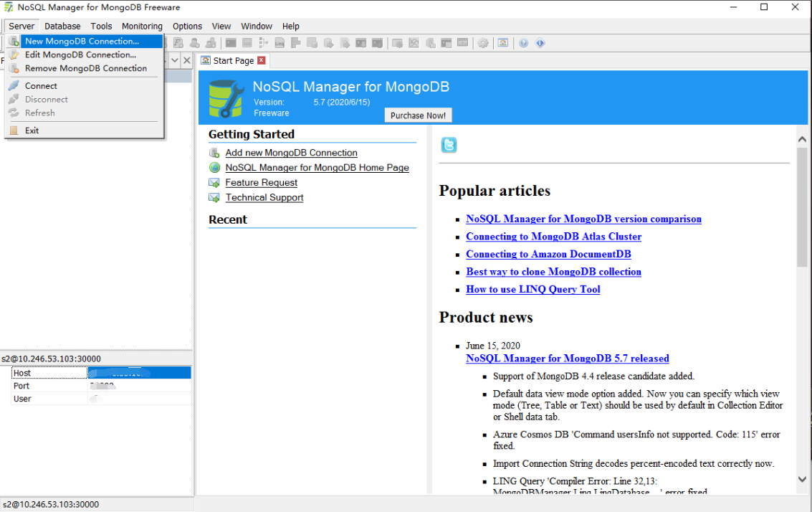Click the tree structure toolbar icon
The width and height of the screenshot is (812, 512).
pyautogui.click(x=263, y=43)
